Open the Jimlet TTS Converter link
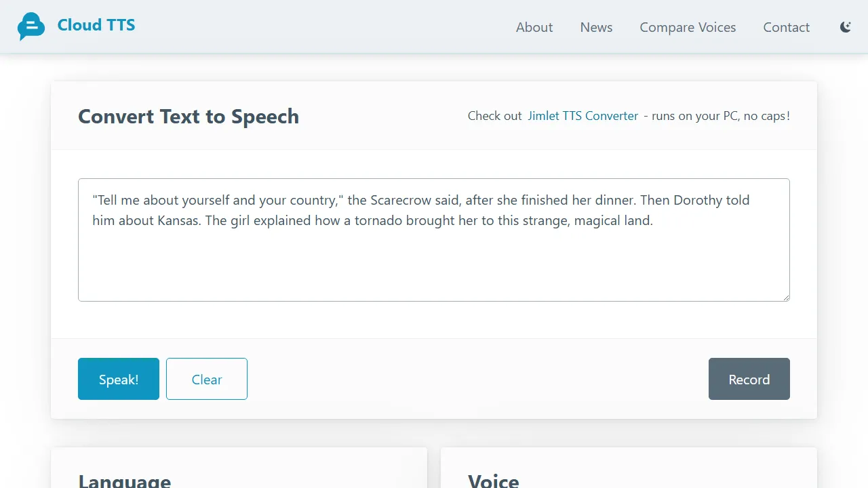 pos(583,115)
